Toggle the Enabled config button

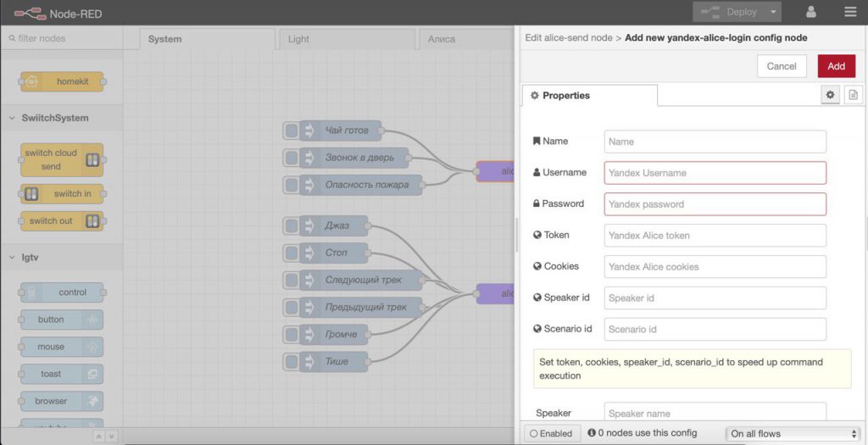[551, 433]
